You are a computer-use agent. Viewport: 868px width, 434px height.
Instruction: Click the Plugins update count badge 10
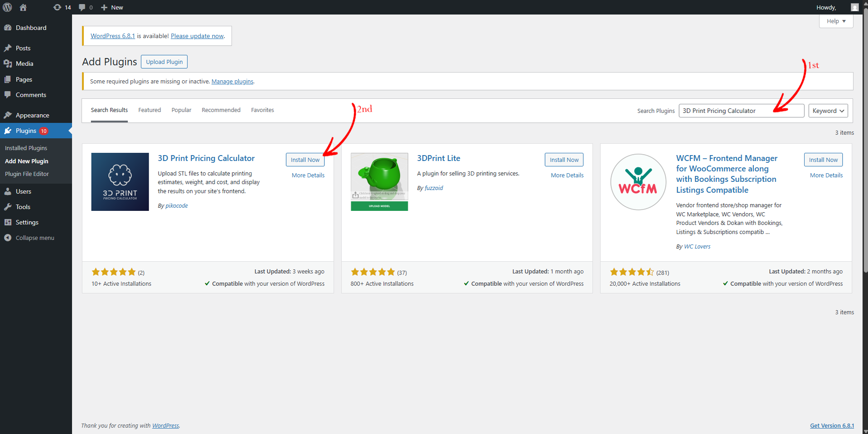pyautogui.click(x=43, y=131)
